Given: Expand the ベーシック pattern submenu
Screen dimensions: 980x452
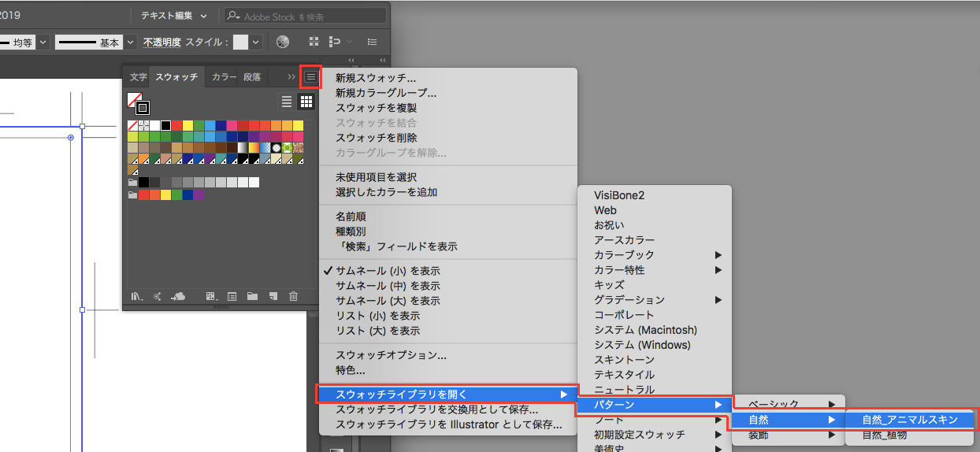Looking at the screenshot, I should pyautogui.click(x=789, y=404).
